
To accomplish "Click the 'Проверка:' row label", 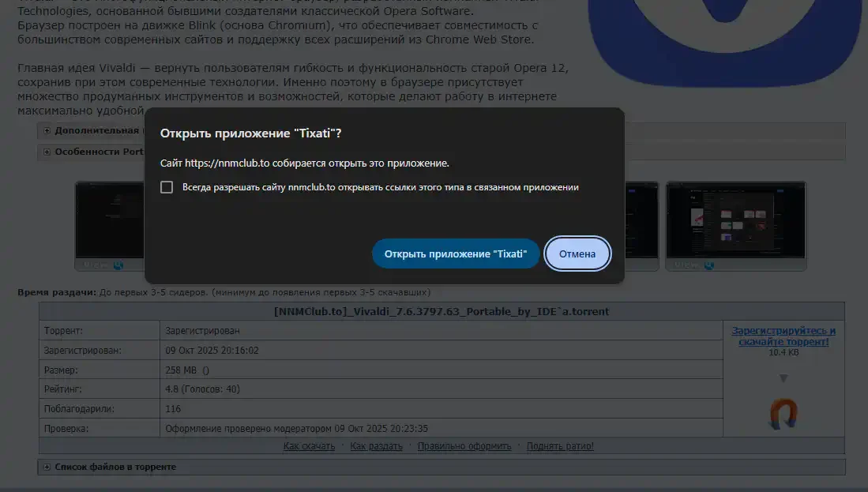I will click(66, 428).
